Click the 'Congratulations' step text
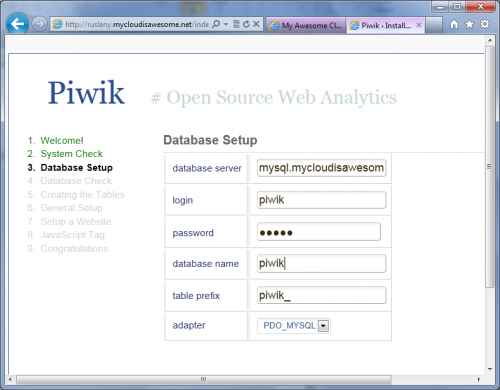The image size is (500, 390). 74,249
